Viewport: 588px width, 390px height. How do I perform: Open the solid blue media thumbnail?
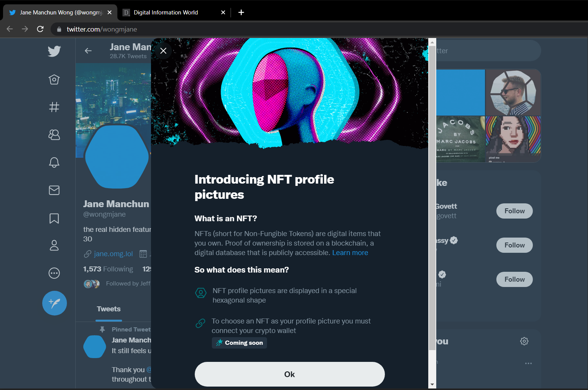pyautogui.click(x=461, y=93)
